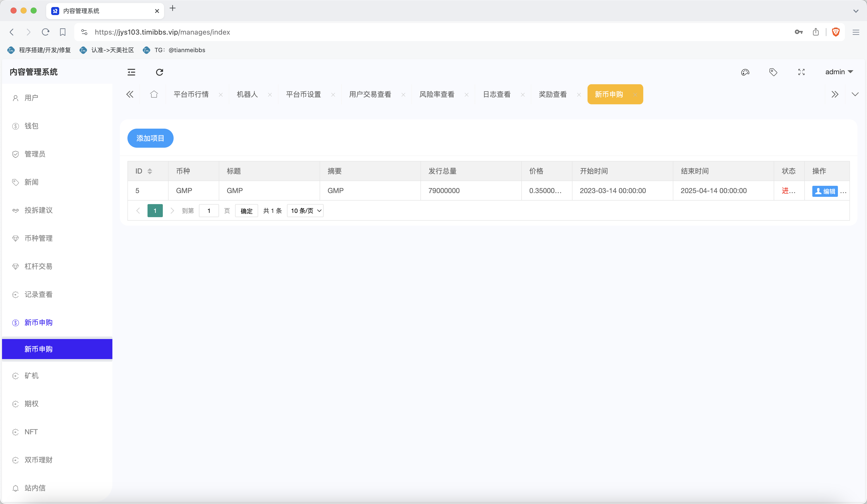This screenshot has width=867, height=504.
Task: Expand 币种管理 sidebar menu
Action: point(57,238)
